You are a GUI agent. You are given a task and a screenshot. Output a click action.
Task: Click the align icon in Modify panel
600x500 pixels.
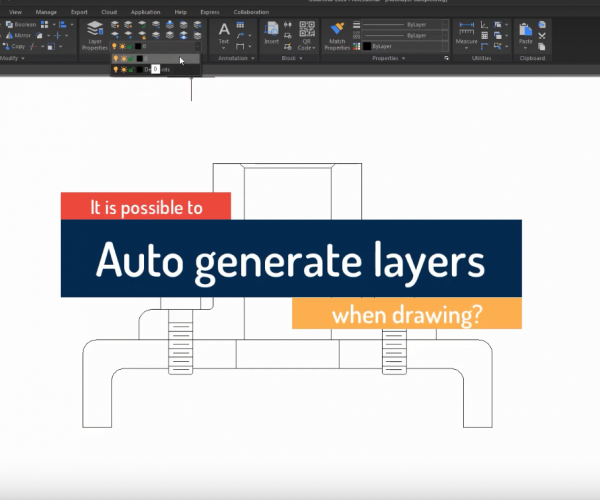[x=63, y=24]
